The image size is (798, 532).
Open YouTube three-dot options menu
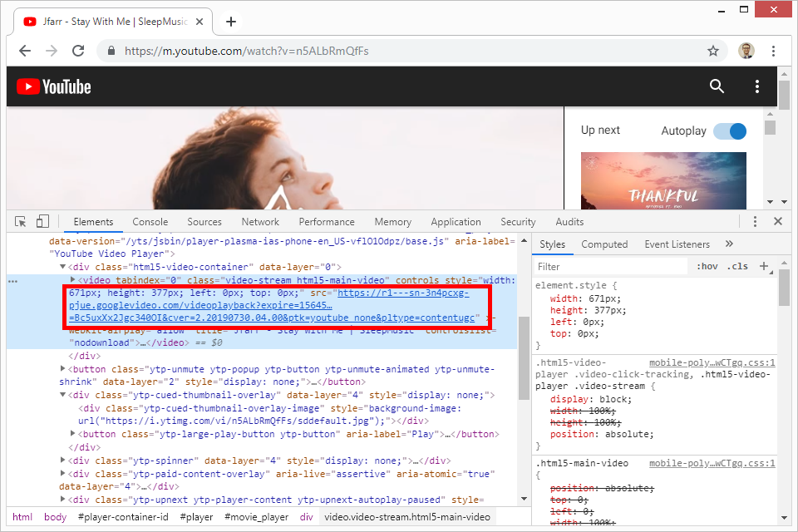(x=756, y=86)
